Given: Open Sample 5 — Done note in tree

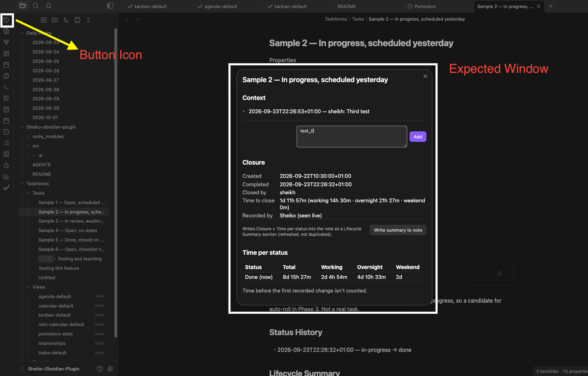Looking at the screenshot, I should click(71, 240).
